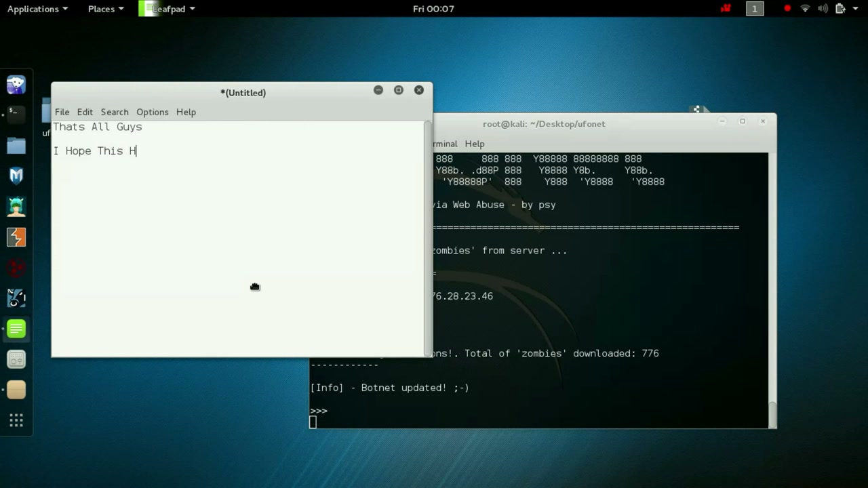Open the Applications menu
Viewport: 868px width, 488px height.
pos(37,9)
